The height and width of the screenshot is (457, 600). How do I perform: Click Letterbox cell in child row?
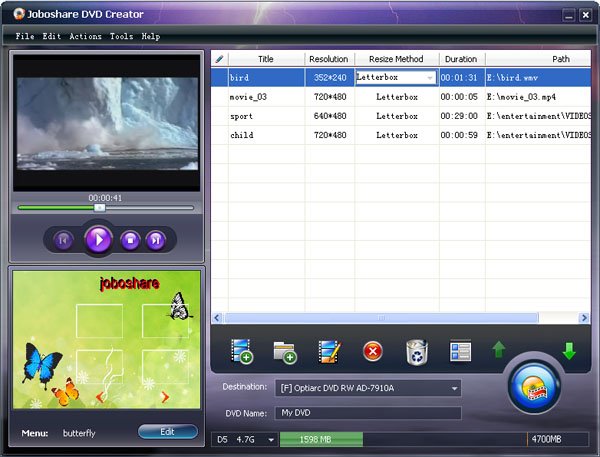coord(397,135)
